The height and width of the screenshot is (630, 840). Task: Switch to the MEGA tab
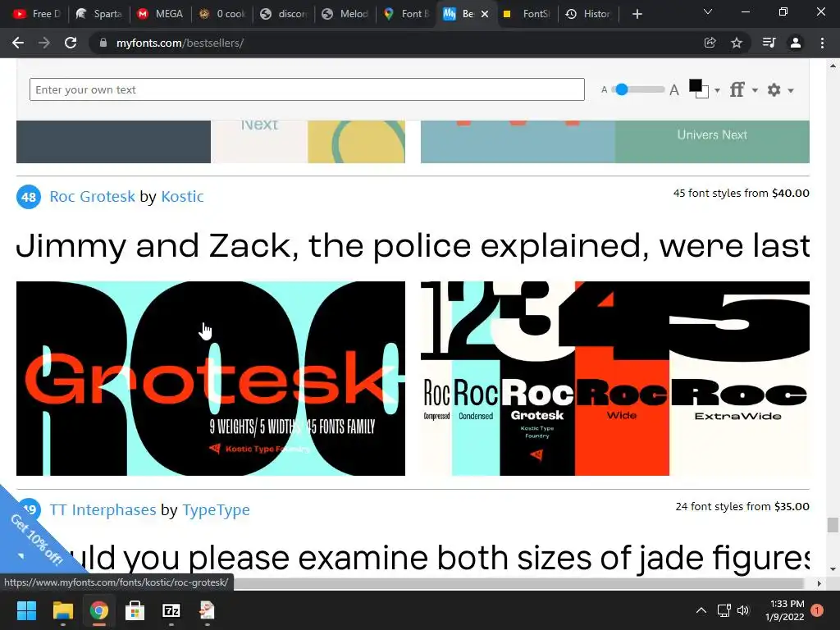tap(161, 15)
